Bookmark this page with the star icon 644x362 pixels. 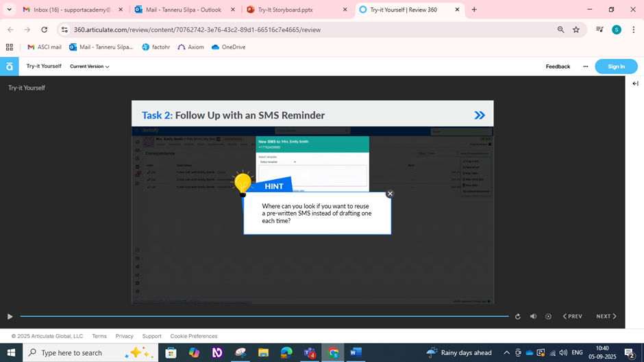pos(576,29)
